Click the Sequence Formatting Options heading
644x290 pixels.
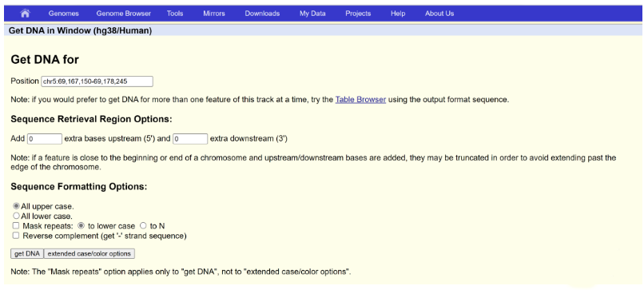point(79,186)
